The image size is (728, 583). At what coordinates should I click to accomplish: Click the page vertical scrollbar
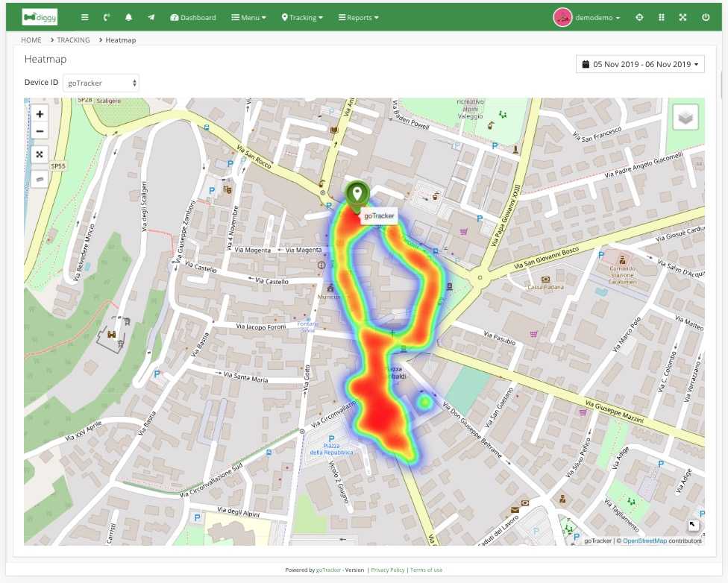click(723, 83)
